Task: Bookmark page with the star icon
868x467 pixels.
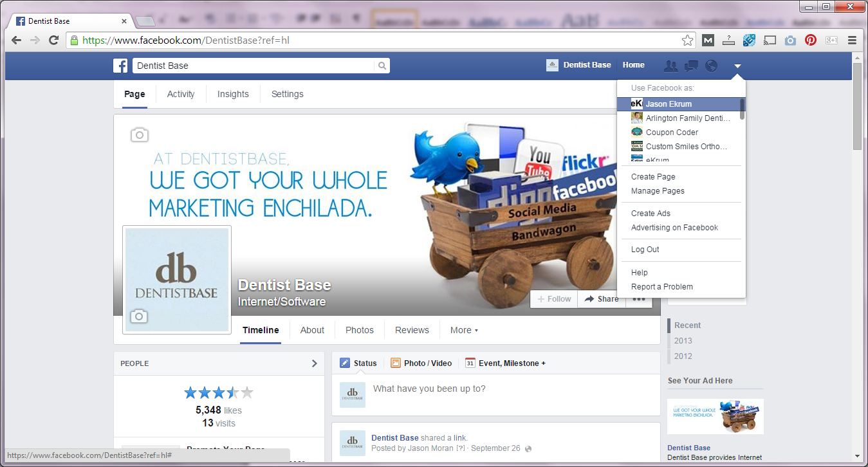Action: click(688, 40)
